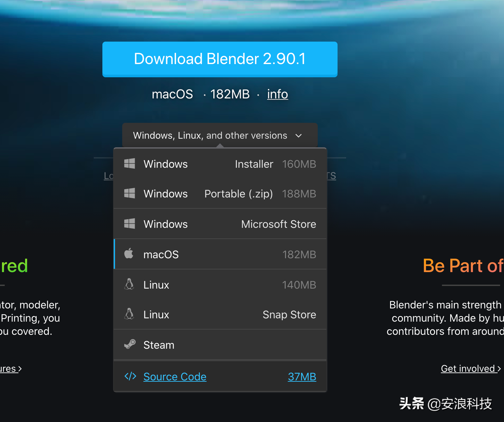Screen dimensions: 504x422
Task: Click the '160MB' size of the Windows Installer
Action: coord(299,164)
